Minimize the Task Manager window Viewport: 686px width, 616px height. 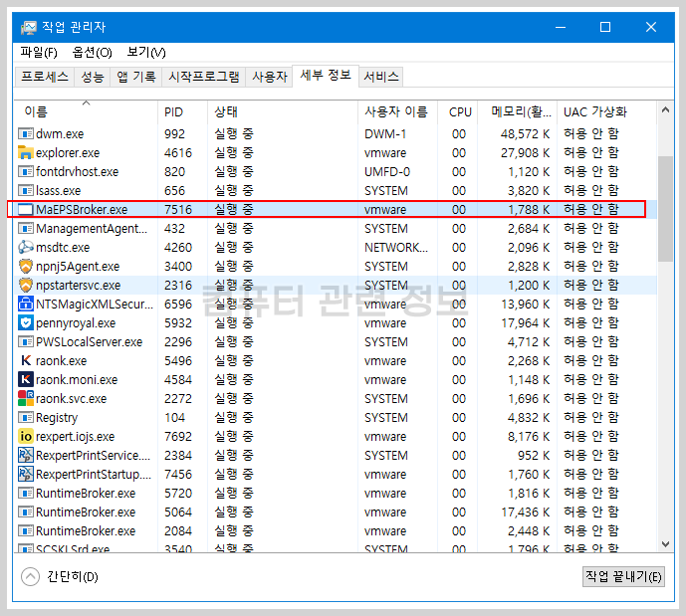click(x=561, y=27)
